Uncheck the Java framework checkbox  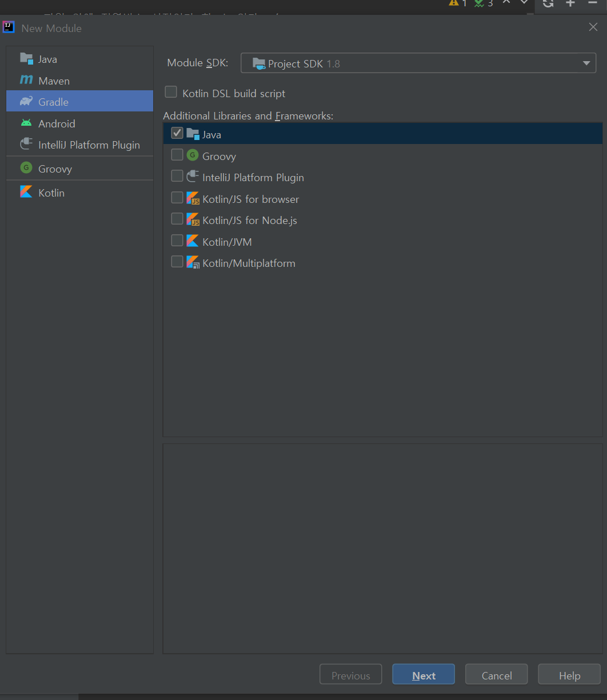(177, 133)
